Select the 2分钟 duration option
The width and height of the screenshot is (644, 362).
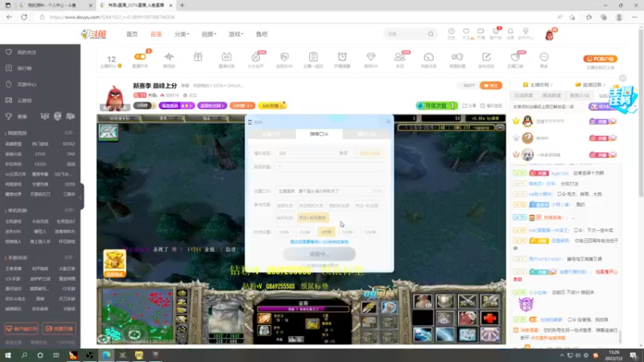tap(305, 232)
